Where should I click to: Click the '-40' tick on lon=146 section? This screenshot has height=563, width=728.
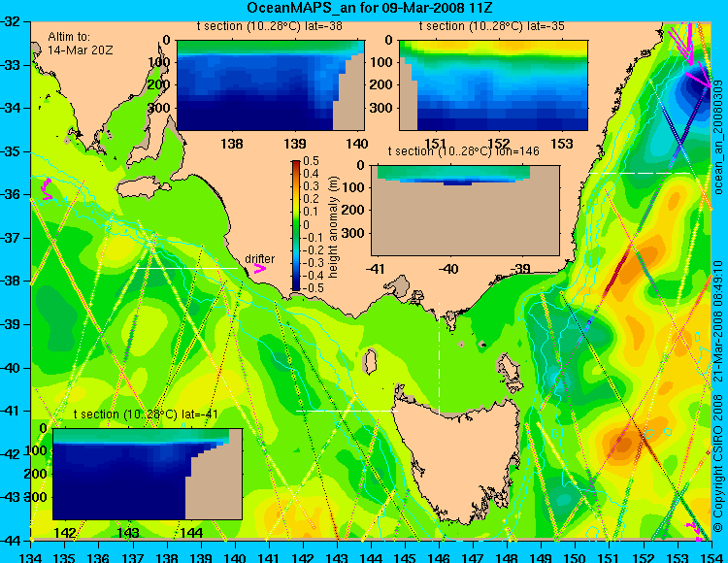pyautogui.click(x=449, y=268)
